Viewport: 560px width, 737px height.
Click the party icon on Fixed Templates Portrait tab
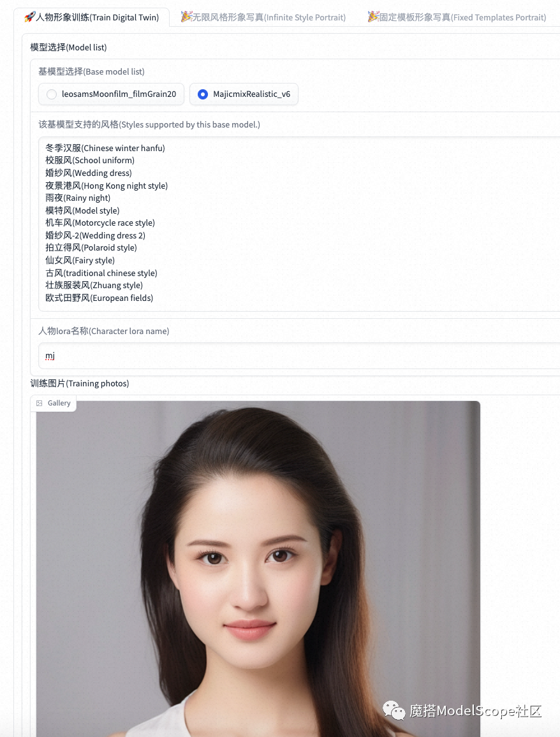[x=373, y=17]
